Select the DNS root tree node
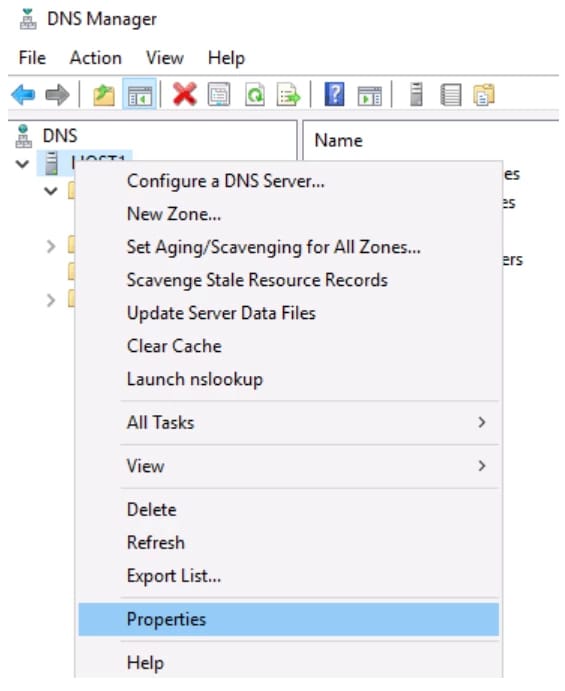The image size is (565, 691). coord(60,136)
